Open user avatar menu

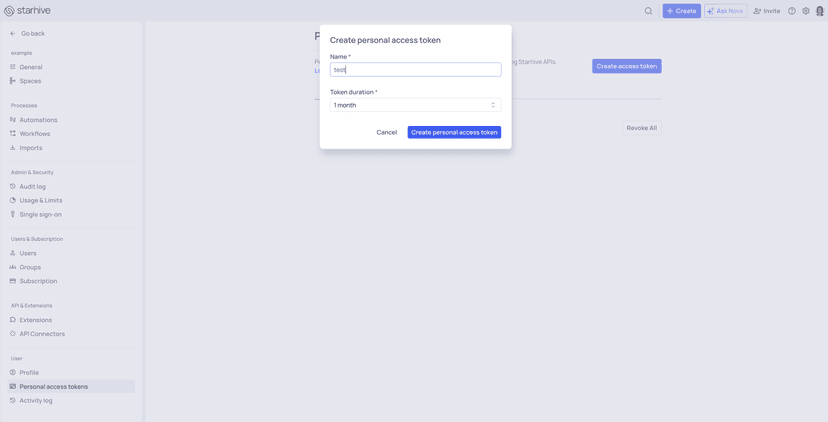(x=820, y=11)
